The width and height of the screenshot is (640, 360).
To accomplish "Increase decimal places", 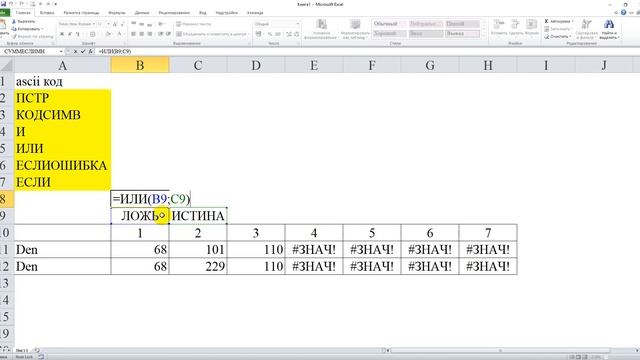I will [x=289, y=34].
